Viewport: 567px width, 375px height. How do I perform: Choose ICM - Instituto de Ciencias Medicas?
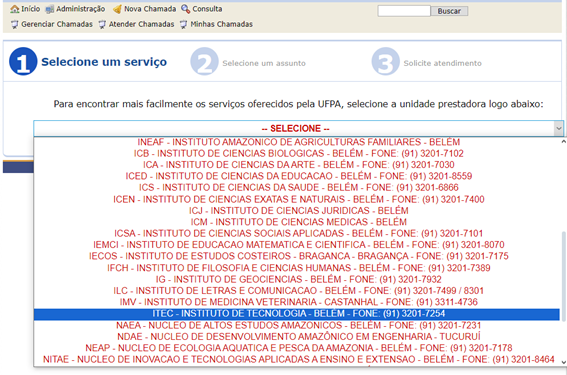click(297, 222)
